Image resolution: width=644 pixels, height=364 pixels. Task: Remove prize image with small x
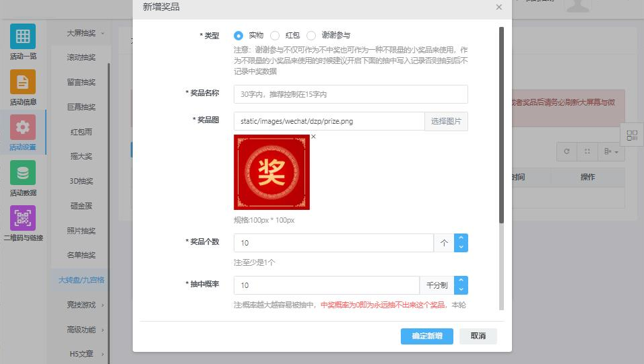[313, 137]
